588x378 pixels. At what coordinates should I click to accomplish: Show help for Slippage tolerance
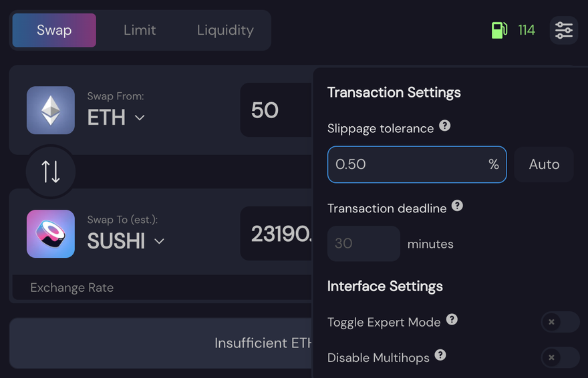pyautogui.click(x=445, y=126)
